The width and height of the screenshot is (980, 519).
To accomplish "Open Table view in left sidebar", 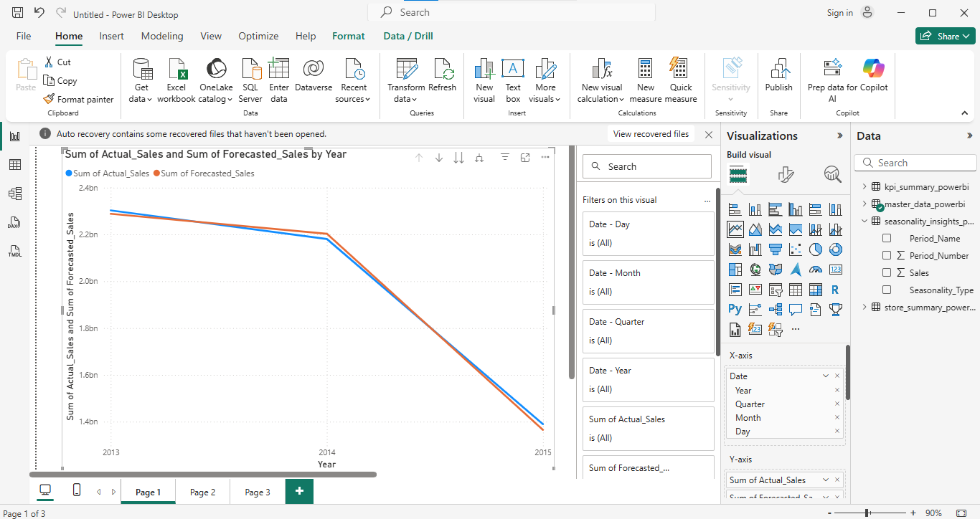I will click(x=14, y=165).
